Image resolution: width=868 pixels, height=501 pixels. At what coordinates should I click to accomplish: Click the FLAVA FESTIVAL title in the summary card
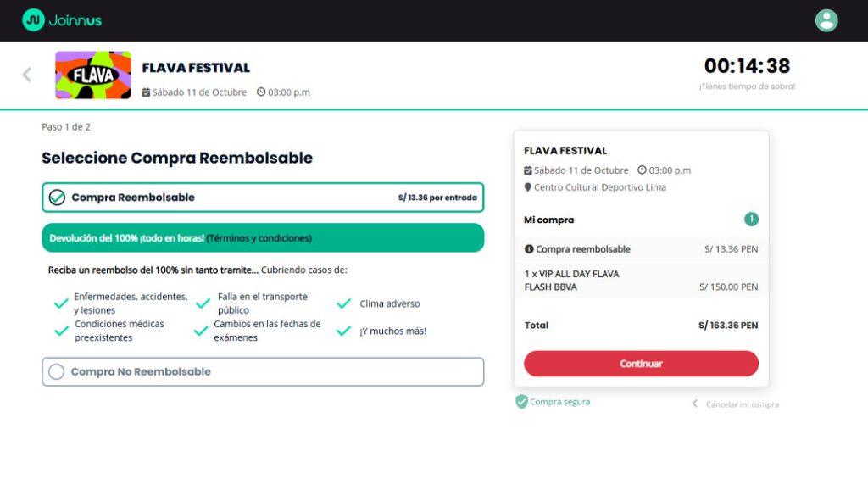pyautogui.click(x=565, y=151)
